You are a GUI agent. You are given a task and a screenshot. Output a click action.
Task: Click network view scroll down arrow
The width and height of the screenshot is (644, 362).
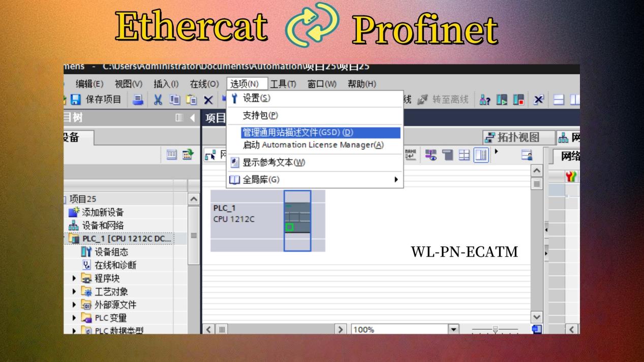536,316
